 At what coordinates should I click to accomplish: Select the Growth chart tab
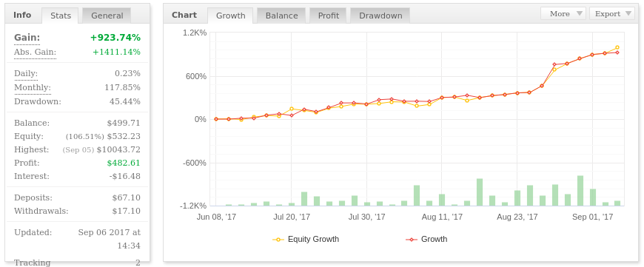click(230, 16)
